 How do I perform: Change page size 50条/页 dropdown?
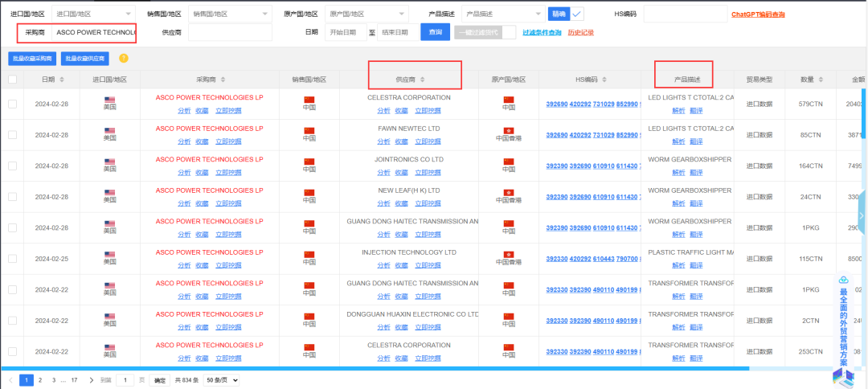222,380
